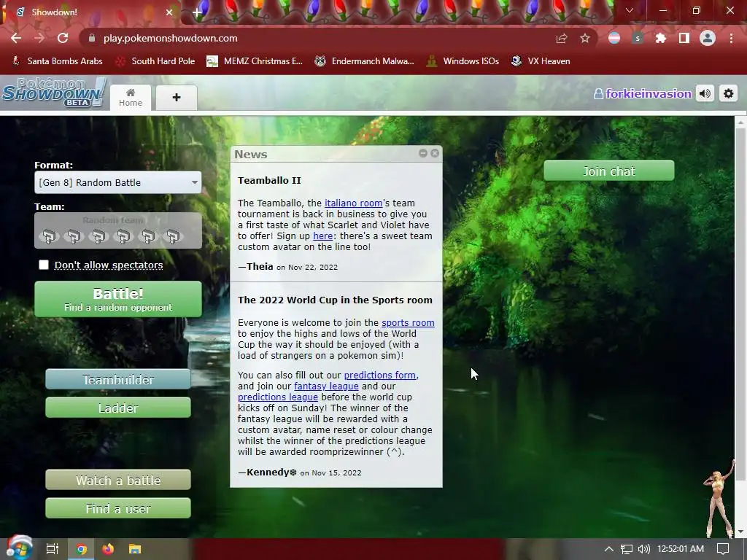Viewport: 747px width, 560px height.
Task: Join chat using the green button
Action: (609, 171)
